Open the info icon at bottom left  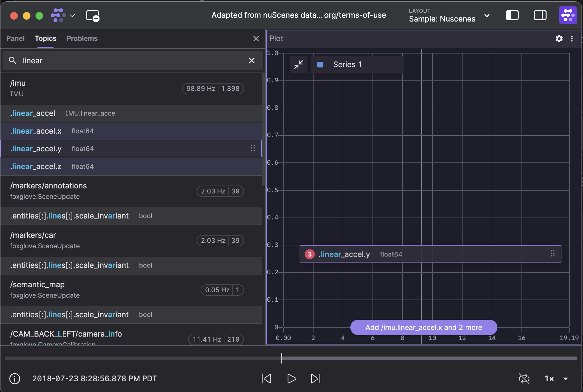coord(15,379)
